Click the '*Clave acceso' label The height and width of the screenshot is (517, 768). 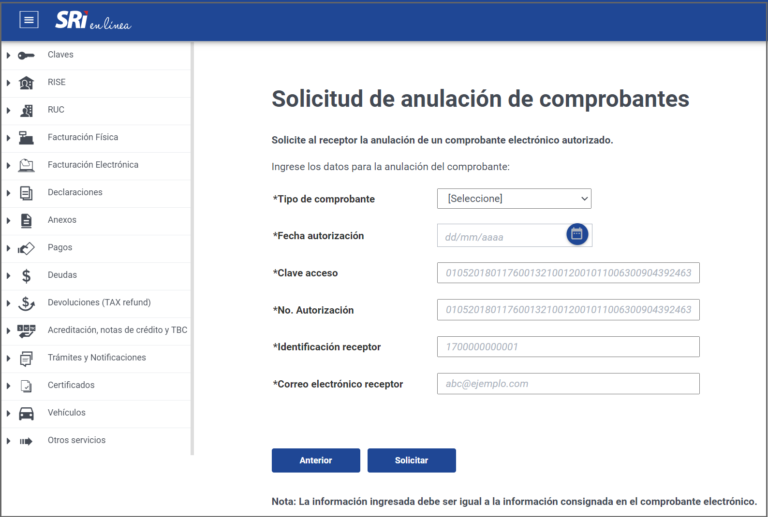305,273
